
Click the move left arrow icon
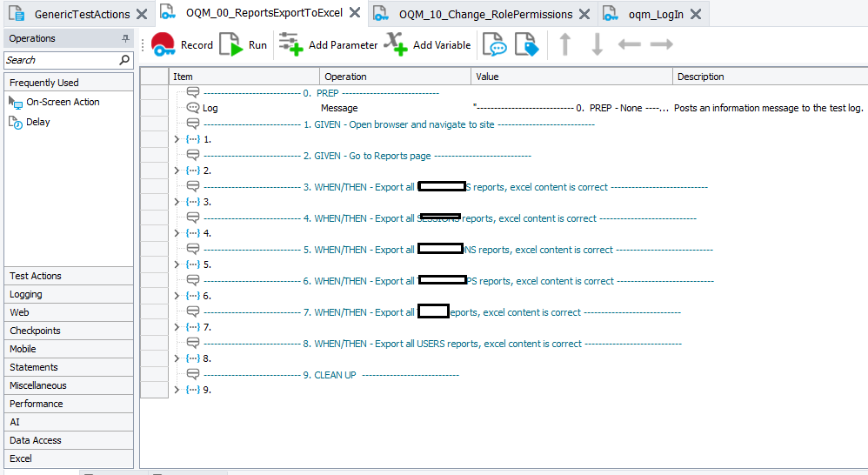[x=629, y=44]
